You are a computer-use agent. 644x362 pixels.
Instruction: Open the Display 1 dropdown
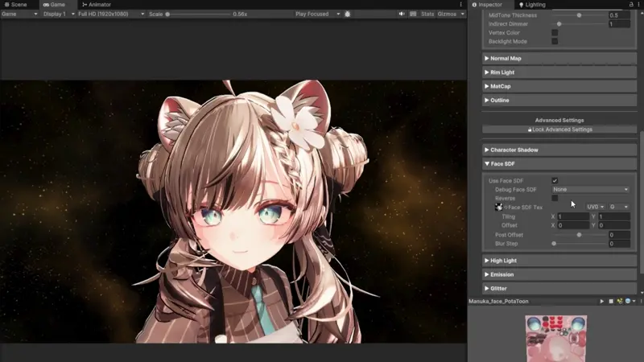59,14
